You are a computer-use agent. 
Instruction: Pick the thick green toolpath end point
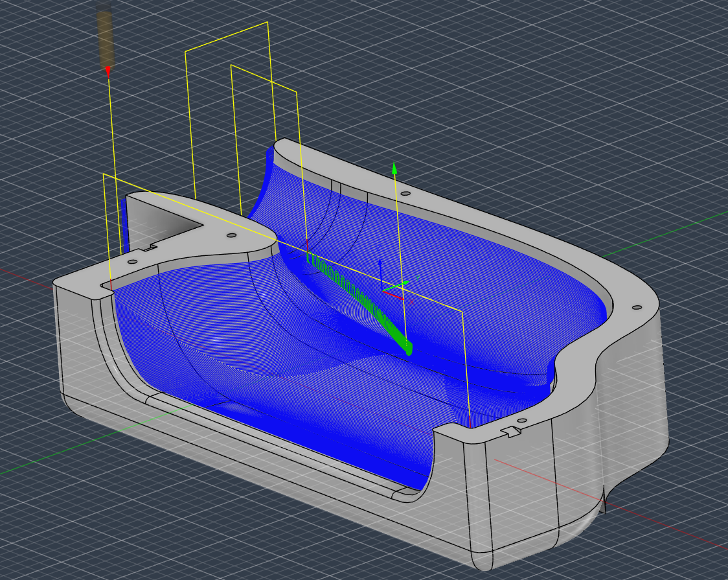tap(408, 349)
